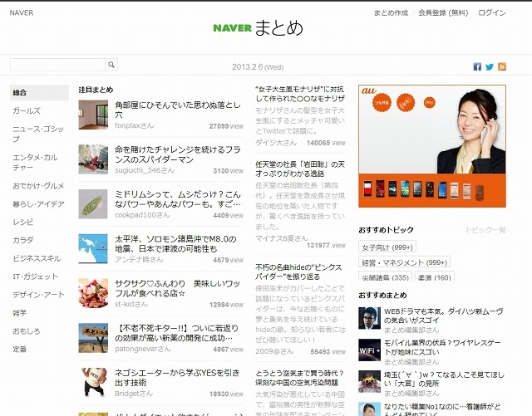Viewport: 532px width, 416px height.
Task: Select the 尖閣諸島 (335) topic tag
Action: [385, 277]
